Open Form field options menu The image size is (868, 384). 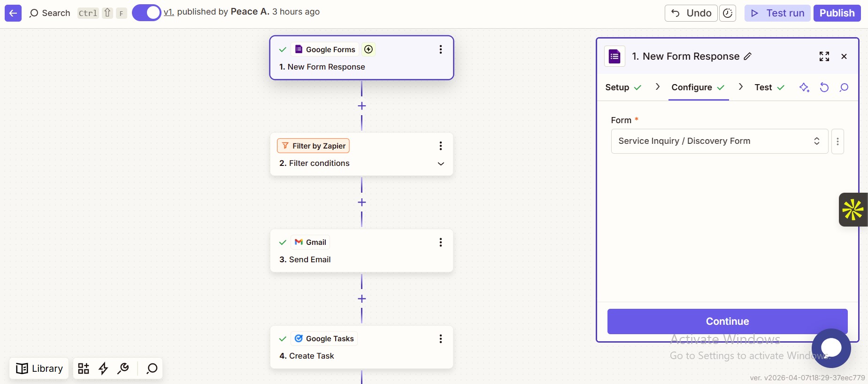[837, 141]
